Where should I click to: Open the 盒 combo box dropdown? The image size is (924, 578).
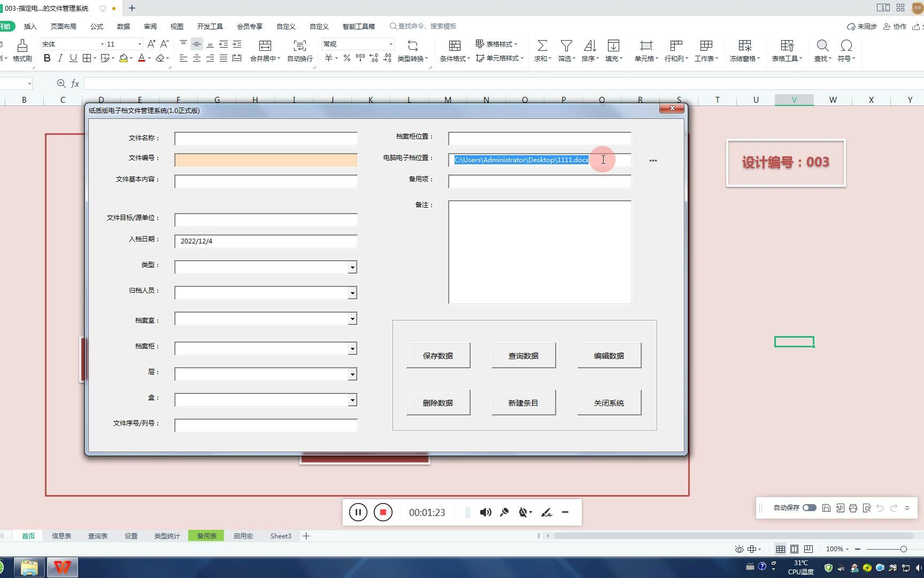click(x=352, y=400)
